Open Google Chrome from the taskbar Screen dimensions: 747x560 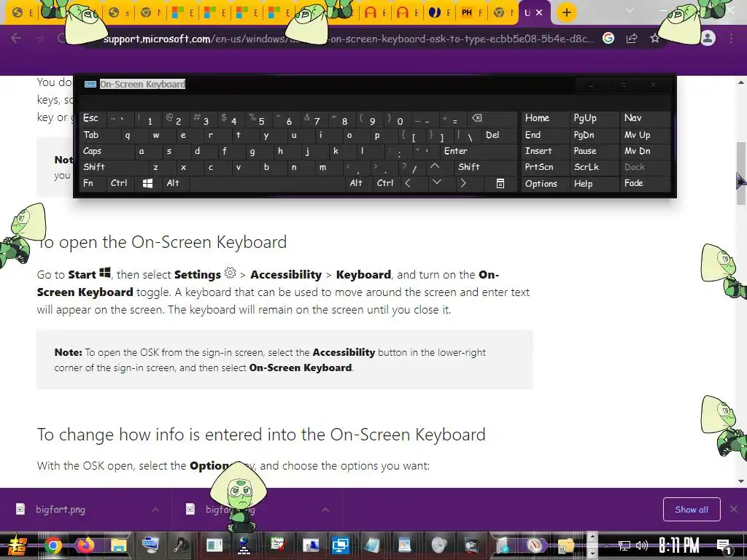pyautogui.click(x=53, y=545)
